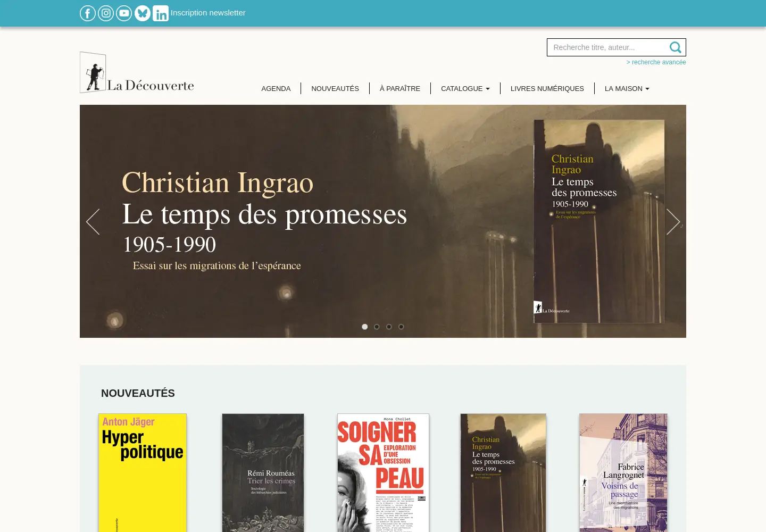766x532 pixels.
Task: Click the La Découverte logo
Action: click(x=137, y=72)
